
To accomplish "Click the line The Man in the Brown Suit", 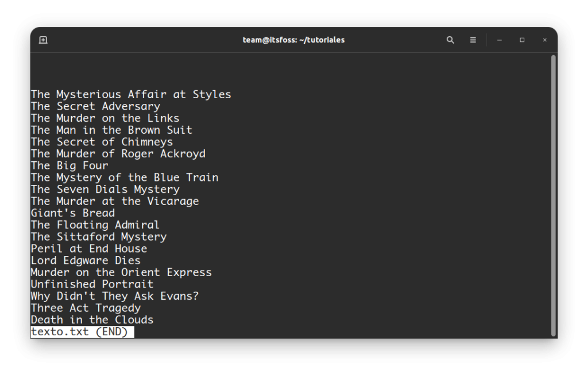I will point(111,130).
